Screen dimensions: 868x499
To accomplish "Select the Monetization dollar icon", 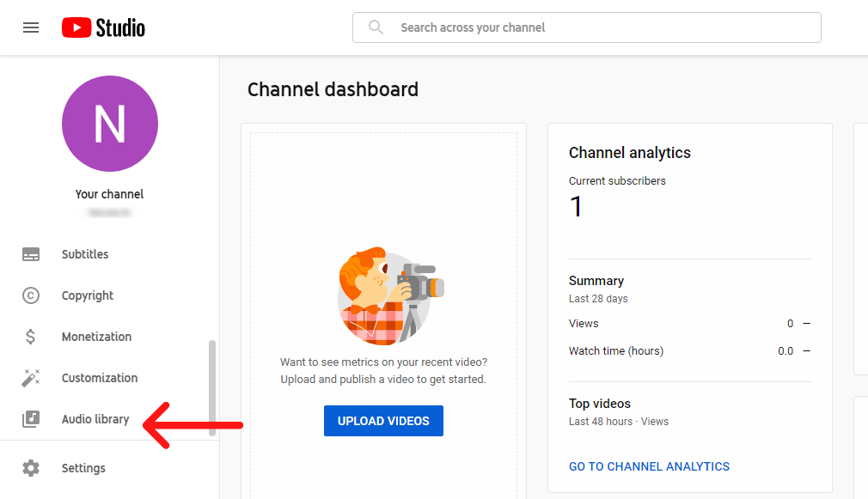I will point(31,337).
